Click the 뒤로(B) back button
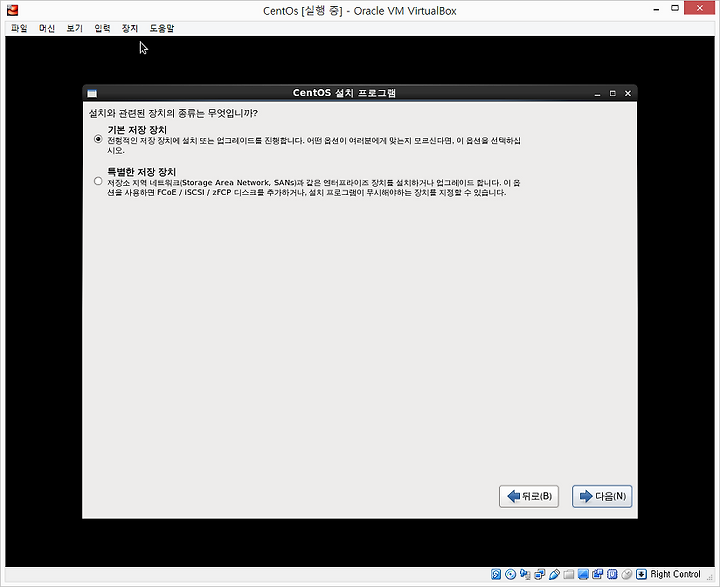This screenshot has height=587, width=720. 529,496
